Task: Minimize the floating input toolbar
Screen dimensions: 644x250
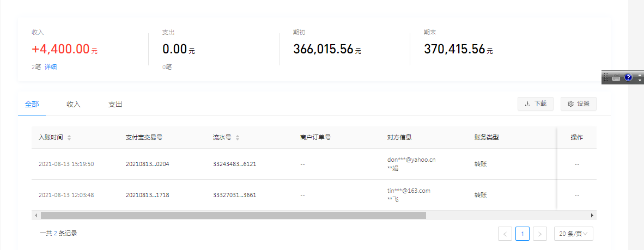Action: click(640, 75)
